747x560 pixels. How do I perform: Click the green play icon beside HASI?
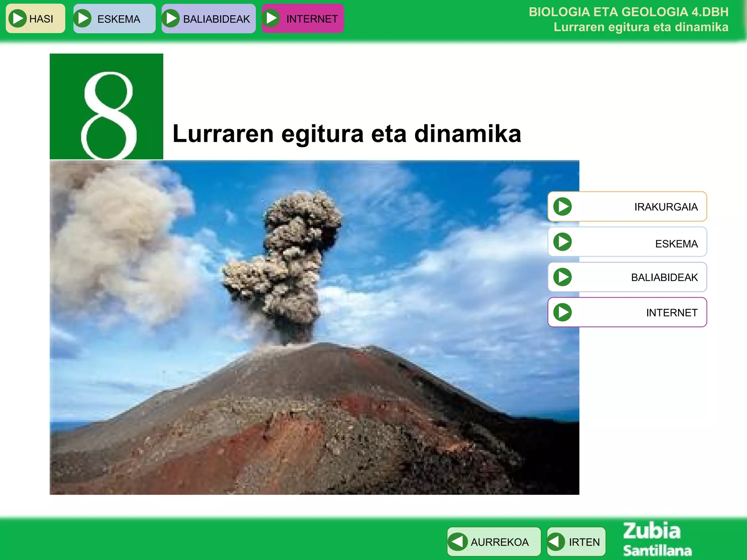click(x=17, y=18)
